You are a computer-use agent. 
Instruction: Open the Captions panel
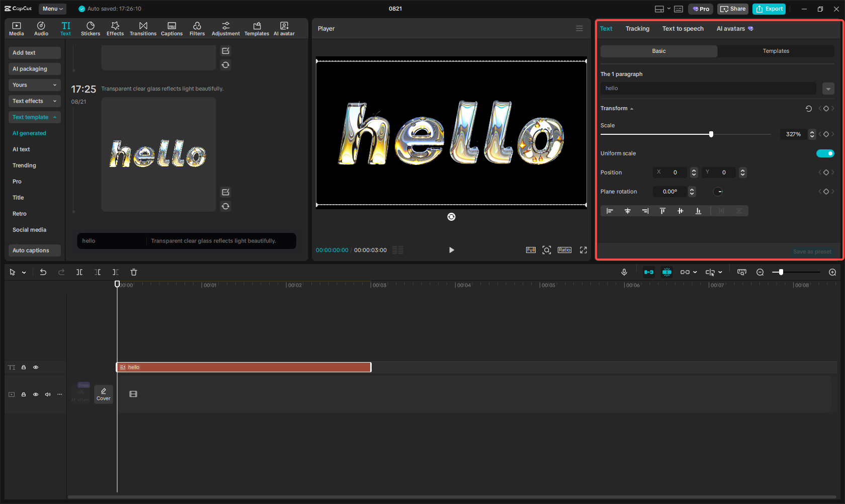tap(172, 28)
